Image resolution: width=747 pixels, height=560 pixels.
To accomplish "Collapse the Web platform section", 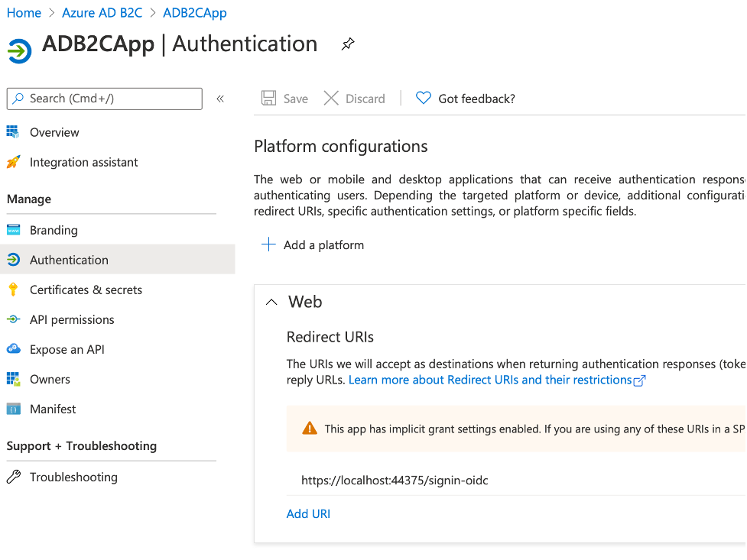I will pyautogui.click(x=271, y=302).
